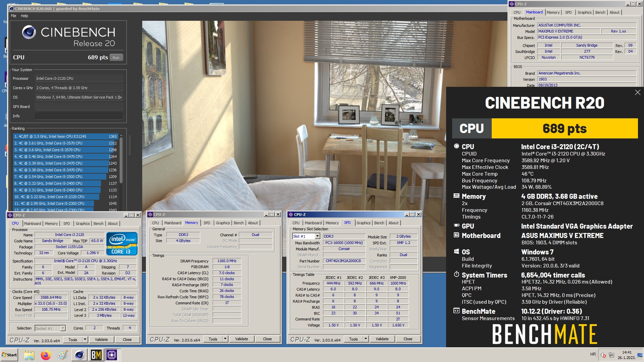Expand Tools dropdown arrow in CPU-Z SPD window
This screenshot has height=362, width=644.
tap(366, 339)
